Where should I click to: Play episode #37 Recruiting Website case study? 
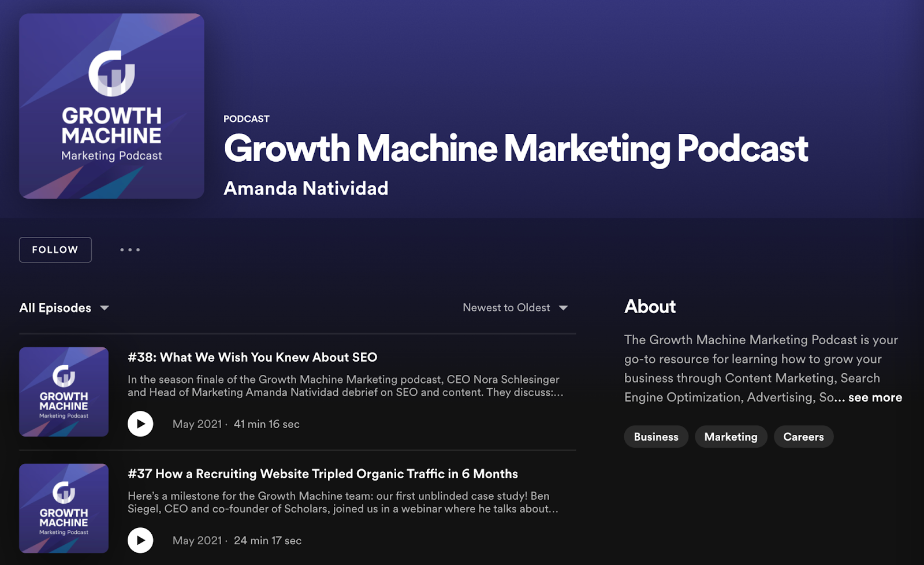click(x=140, y=541)
